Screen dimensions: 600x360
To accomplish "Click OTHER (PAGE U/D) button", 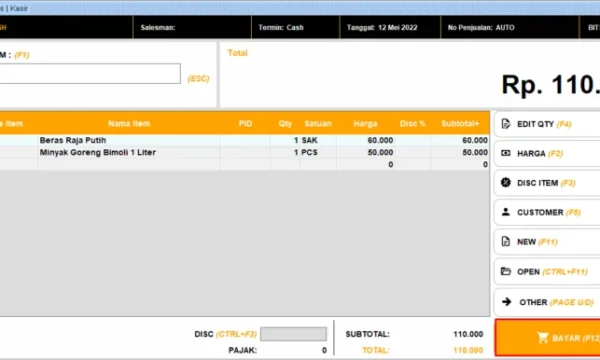I will 547,302.
